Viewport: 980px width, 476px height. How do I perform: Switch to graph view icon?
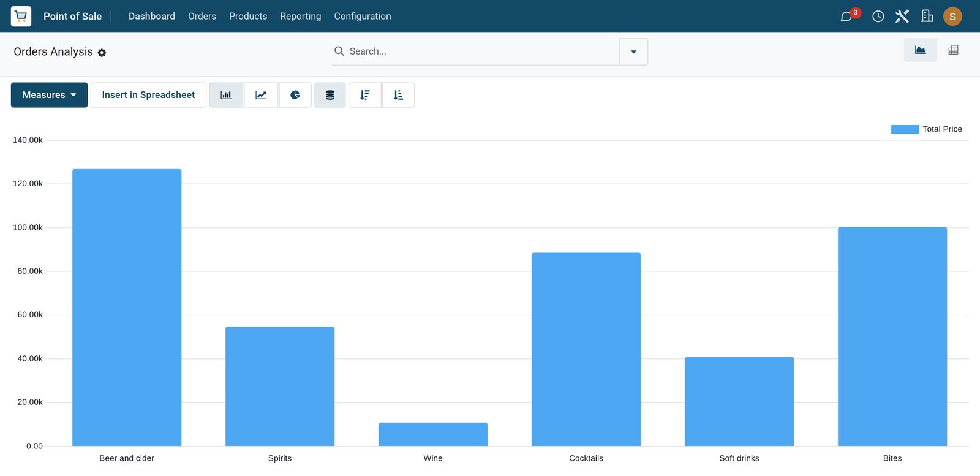pyautogui.click(x=920, y=50)
